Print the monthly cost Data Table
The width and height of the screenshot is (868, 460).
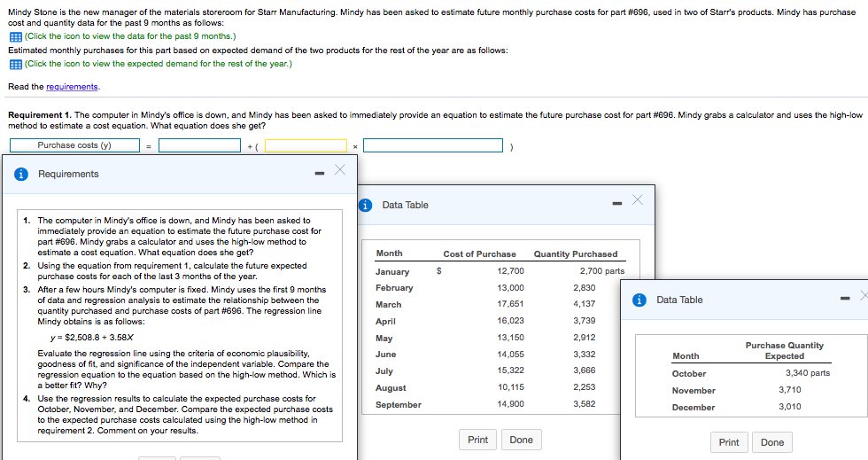click(x=477, y=440)
